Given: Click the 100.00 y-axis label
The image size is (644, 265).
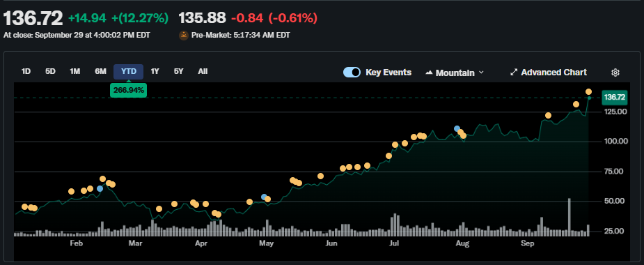Looking at the screenshot, I should click(x=615, y=141).
